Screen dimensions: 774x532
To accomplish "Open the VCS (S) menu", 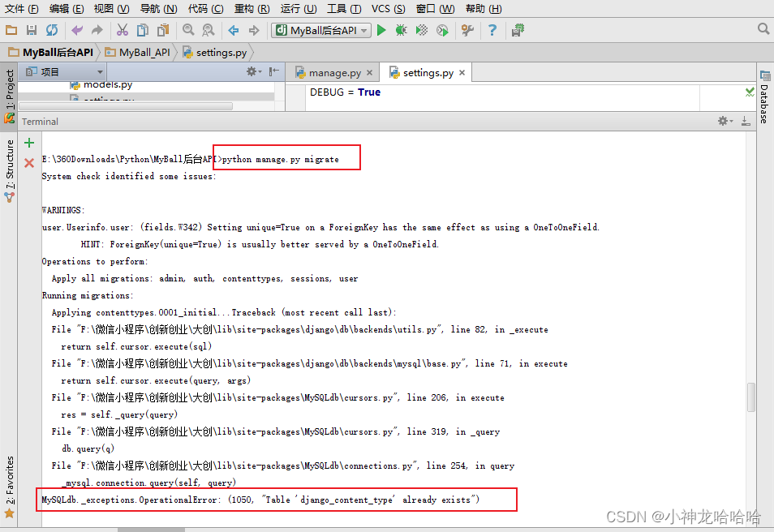I will [389, 8].
